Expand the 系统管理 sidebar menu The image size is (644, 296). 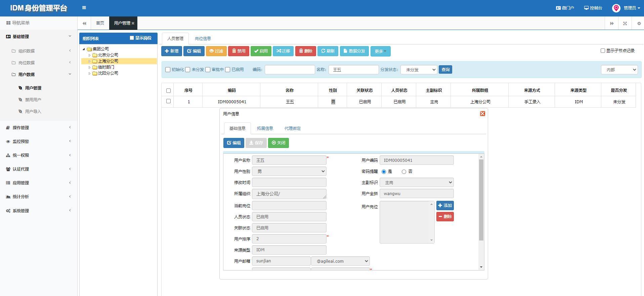pyautogui.click(x=39, y=211)
